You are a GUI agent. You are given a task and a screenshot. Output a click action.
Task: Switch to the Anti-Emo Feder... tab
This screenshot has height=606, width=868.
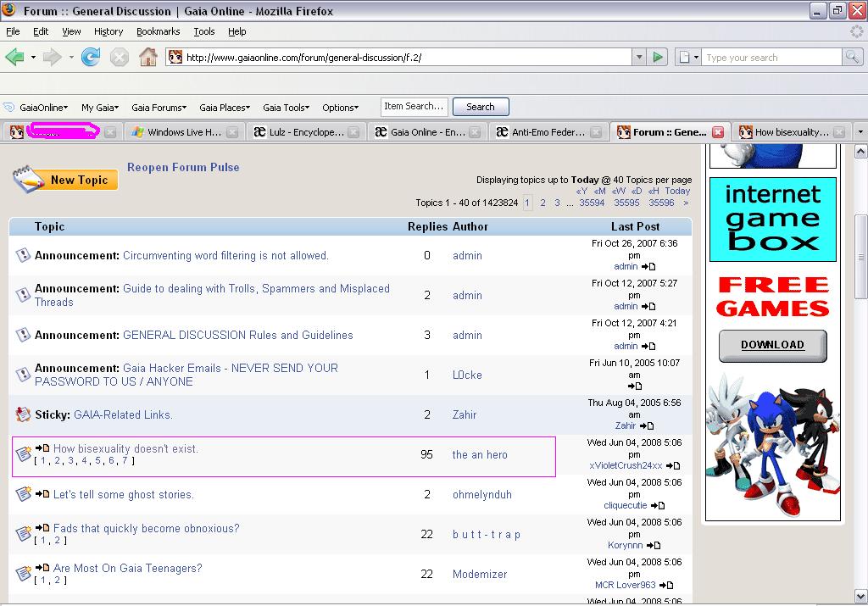(548, 132)
